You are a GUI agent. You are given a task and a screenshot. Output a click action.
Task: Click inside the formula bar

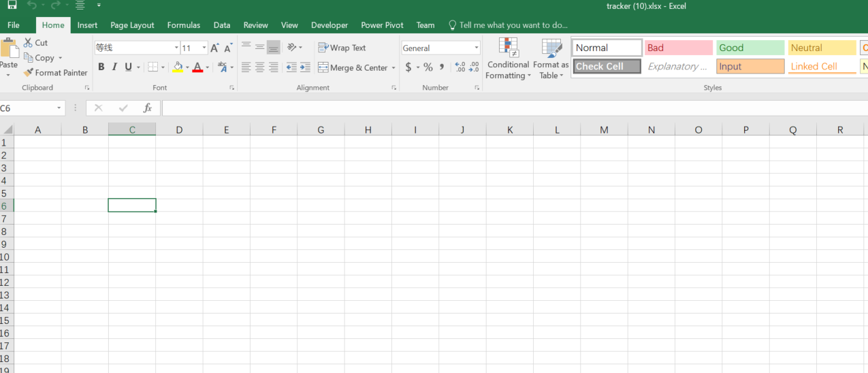click(514, 108)
